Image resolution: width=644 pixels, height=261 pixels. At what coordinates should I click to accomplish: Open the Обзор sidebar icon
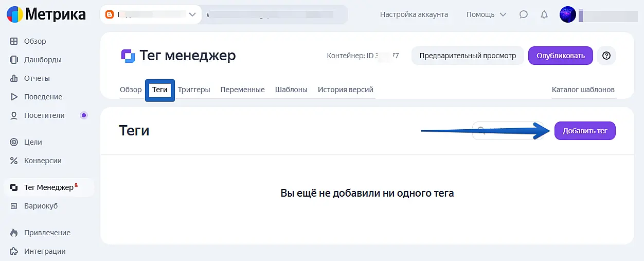coord(14,41)
